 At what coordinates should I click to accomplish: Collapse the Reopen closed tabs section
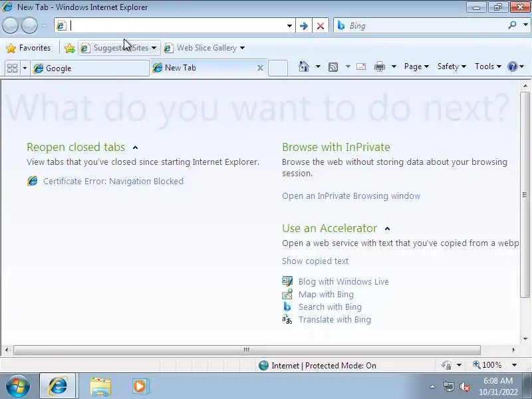pyautogui.click(x=136, y=148)
